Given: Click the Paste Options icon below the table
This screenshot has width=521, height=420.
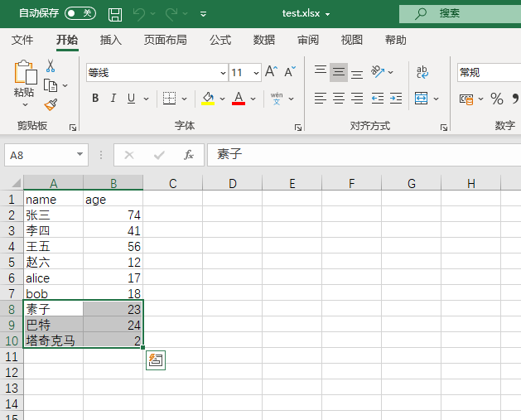Looking at the screenshot, I should pos(155,360).
